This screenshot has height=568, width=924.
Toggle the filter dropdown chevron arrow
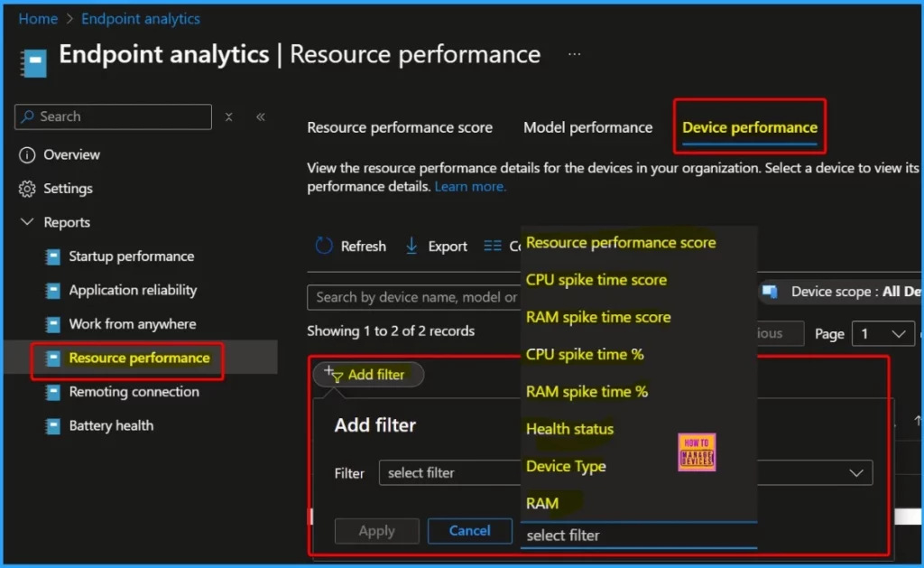[855, 473]
